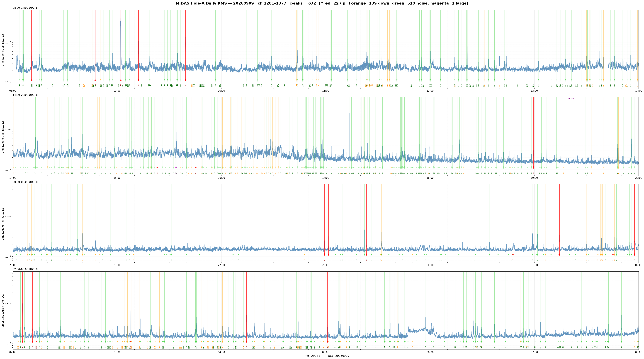Click the red peak line labelled 051
The image size is (644, 359).
click(185, 46)
